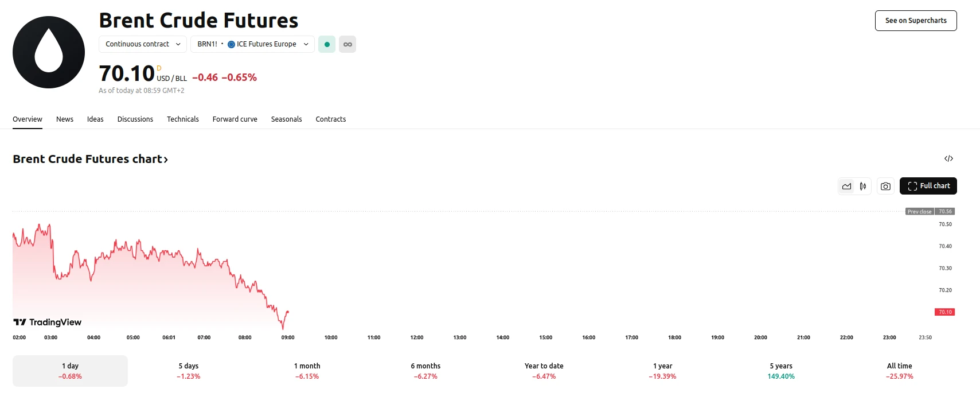
Task: Select the 1 day time range
Action: (70, 371)
